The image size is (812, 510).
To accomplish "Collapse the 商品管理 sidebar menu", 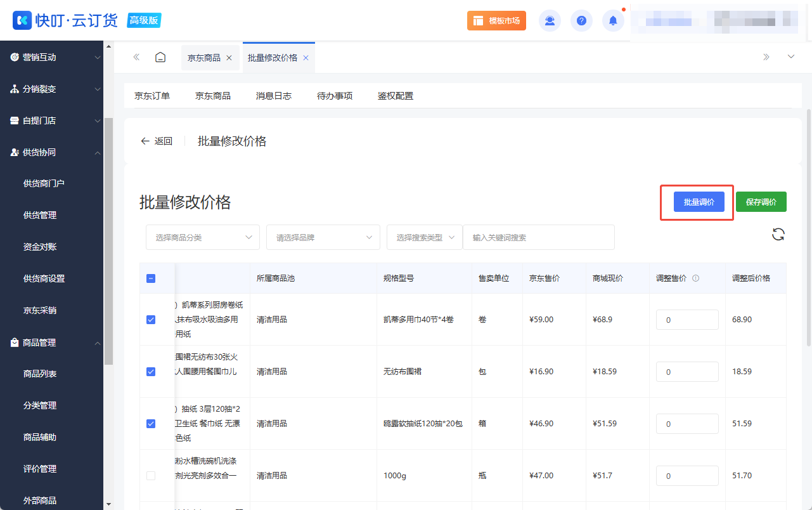I will [98, 343].
